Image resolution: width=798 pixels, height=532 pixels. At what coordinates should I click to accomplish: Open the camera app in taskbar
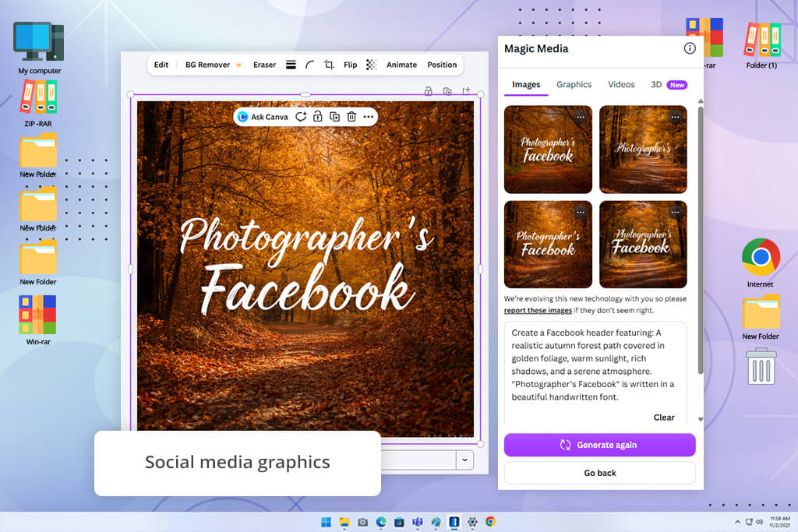click(362, 522)
